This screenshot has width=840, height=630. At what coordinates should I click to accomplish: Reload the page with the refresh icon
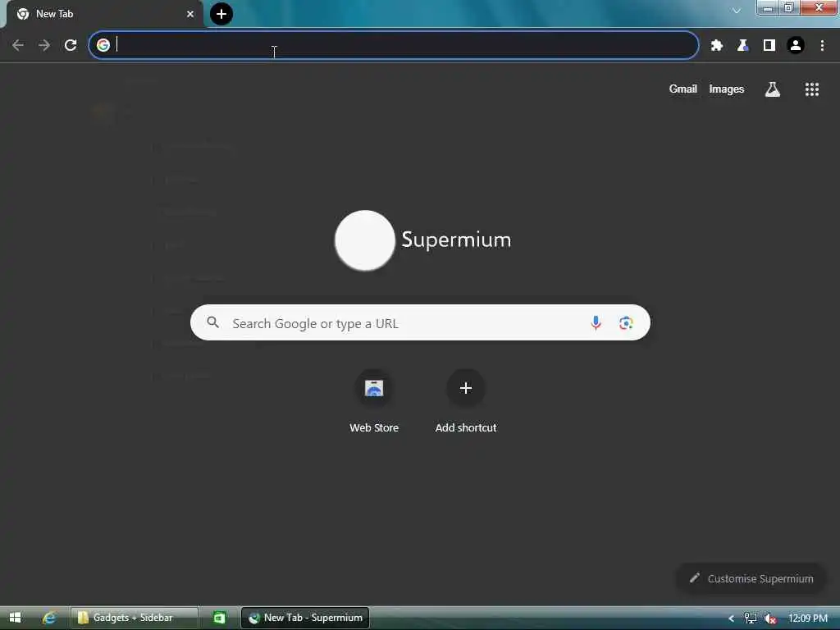pos(71,45)
